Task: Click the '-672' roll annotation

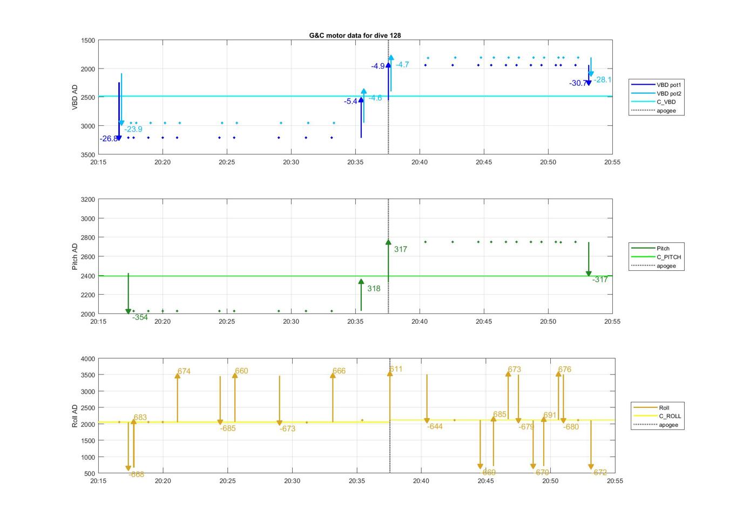Action: (x=599, y=473)
